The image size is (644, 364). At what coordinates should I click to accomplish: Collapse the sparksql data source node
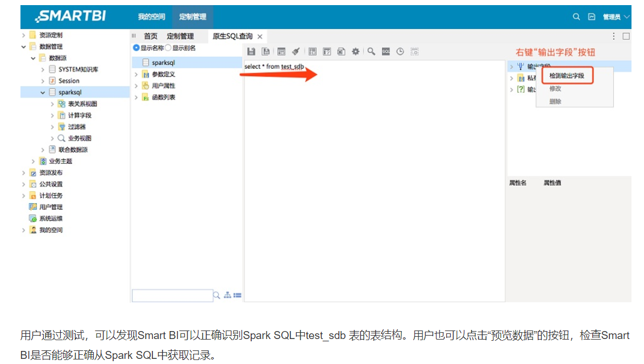click(43, 93)
